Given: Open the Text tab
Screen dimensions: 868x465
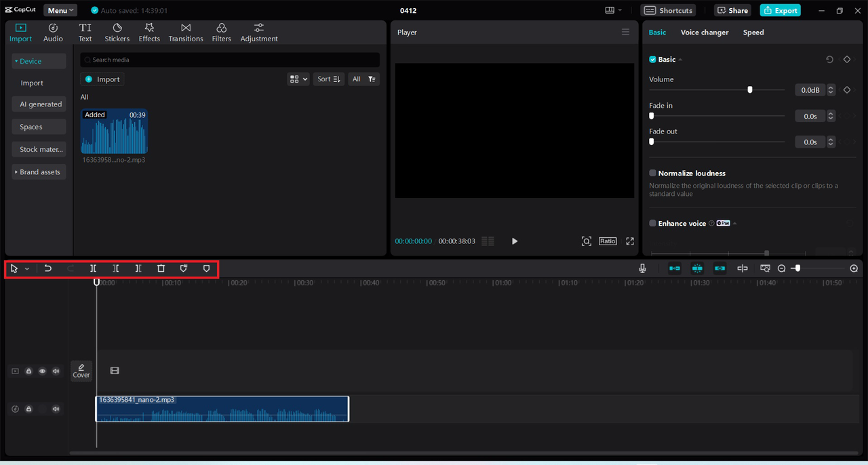Looking at the screenshot, I should tap(85, 33).
